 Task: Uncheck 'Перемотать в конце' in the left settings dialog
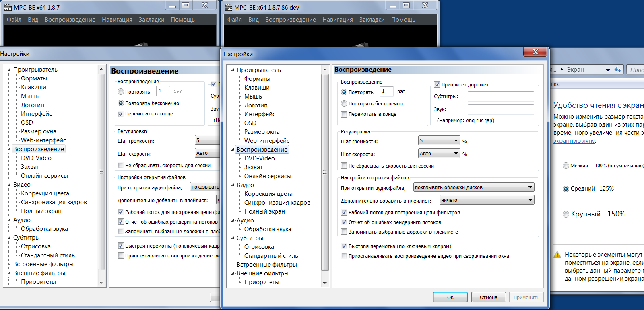[x=121, y=114]
